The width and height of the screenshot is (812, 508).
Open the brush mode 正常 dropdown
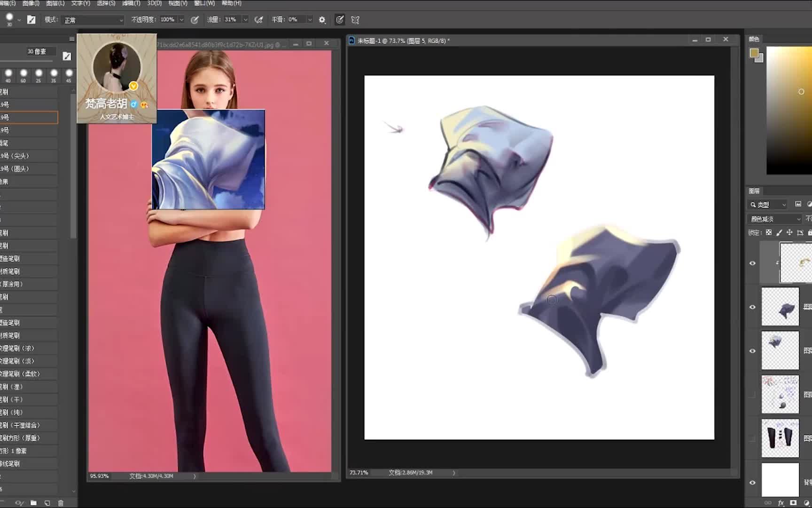click(x=93, y=20)
